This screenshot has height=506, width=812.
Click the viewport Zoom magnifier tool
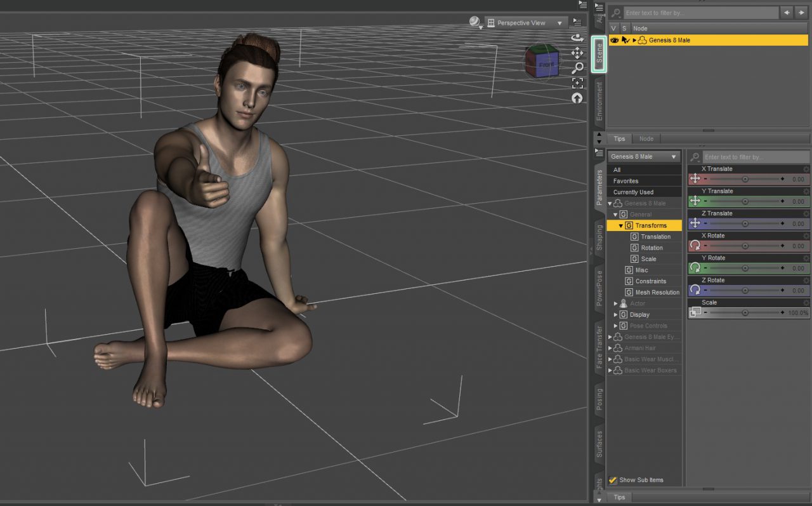click(x=577, y=68)
